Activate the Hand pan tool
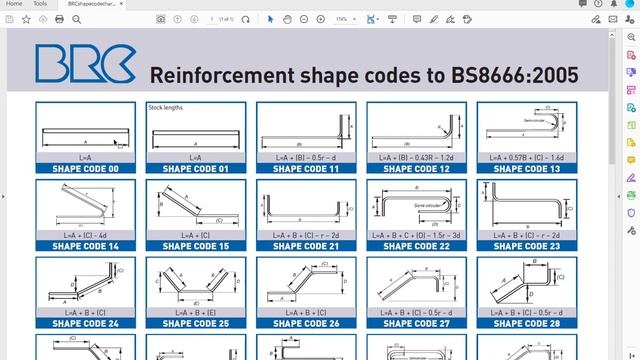 (x=287, y=19)
